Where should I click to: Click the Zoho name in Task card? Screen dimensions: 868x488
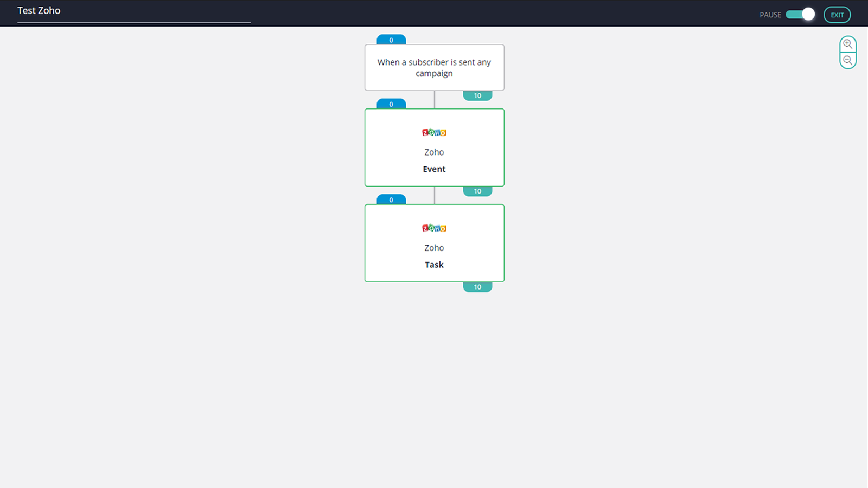click(434, 248)
